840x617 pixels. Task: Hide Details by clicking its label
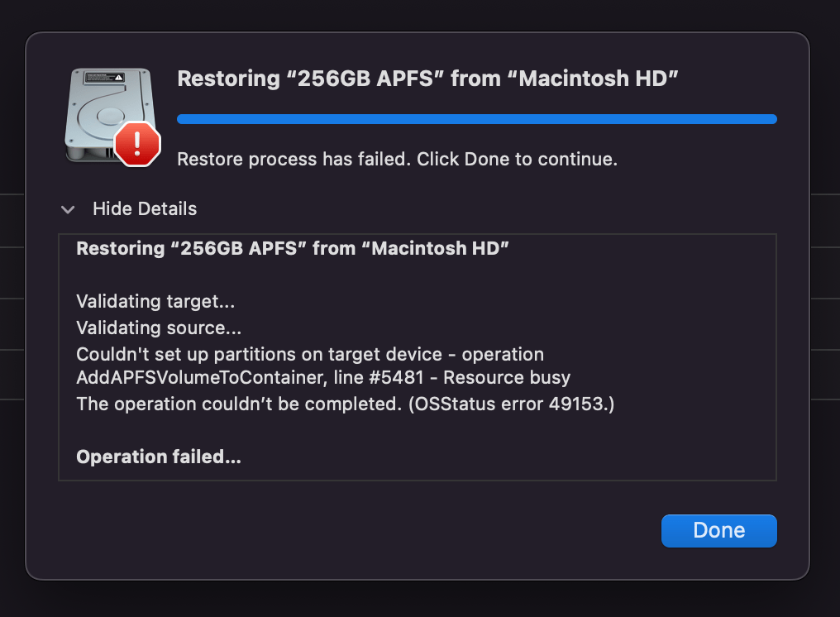point(145,209)
